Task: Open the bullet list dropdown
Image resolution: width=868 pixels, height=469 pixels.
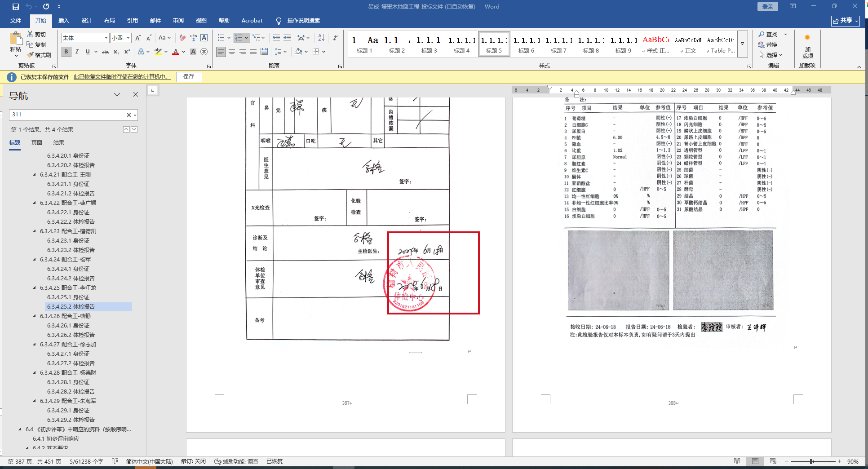Action: click(229, 38)
